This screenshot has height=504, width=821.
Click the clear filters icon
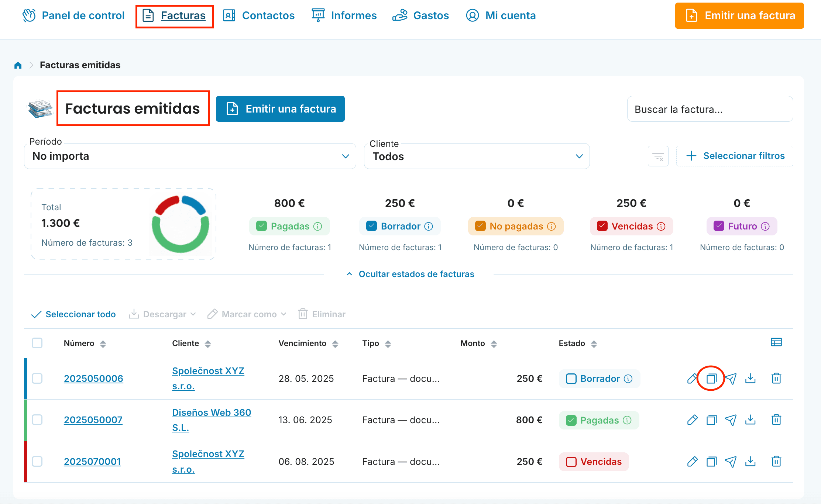pos(658,156)
